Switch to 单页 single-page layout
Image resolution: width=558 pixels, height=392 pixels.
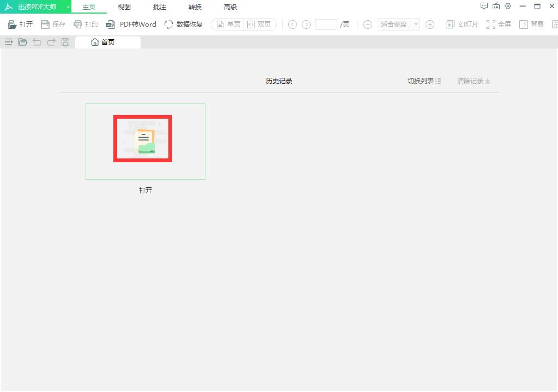point(228,24)
